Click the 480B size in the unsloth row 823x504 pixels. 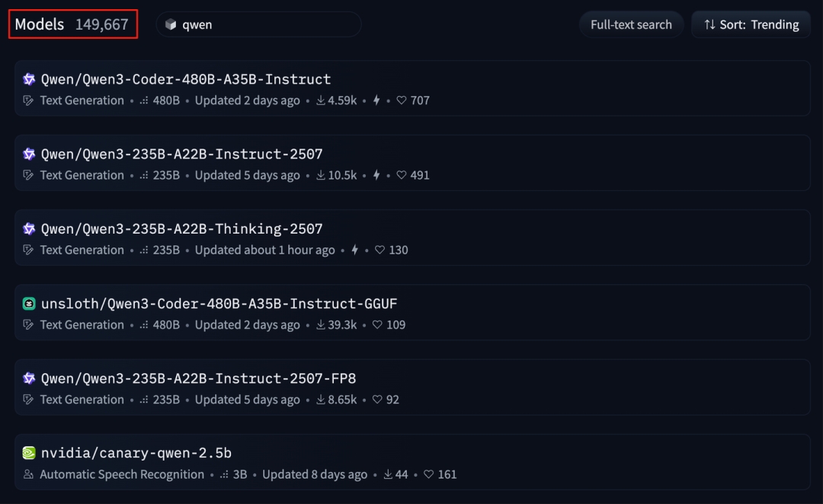click(x=166, y=325)
